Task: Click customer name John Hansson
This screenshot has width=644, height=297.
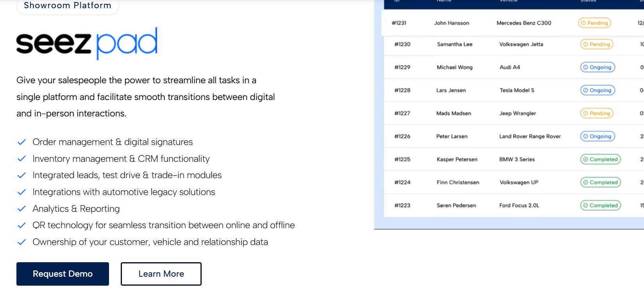Action: [x=452, y=23]
